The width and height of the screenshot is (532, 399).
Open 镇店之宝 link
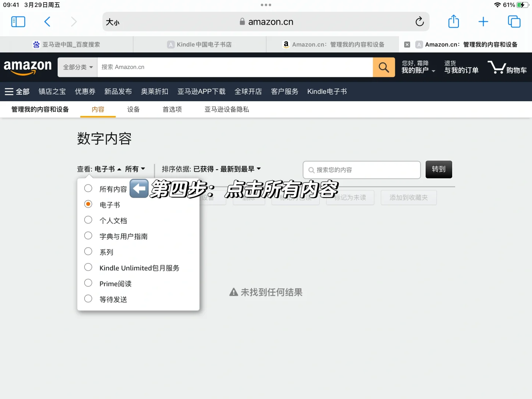52,92
